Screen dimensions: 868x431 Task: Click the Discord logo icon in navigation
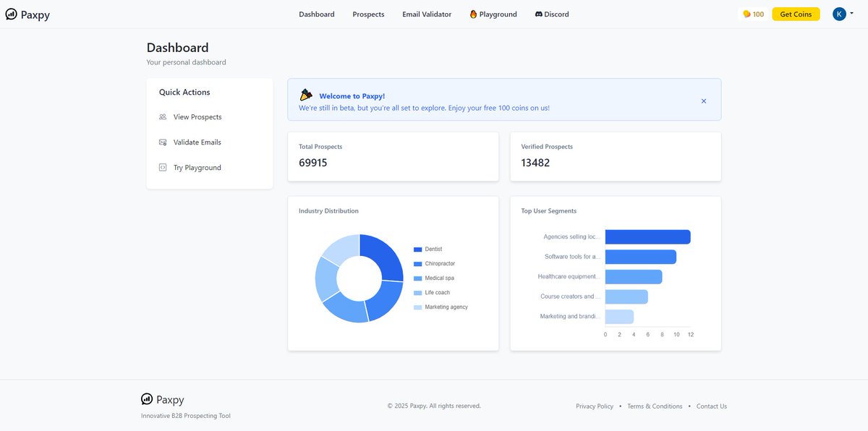tap(539, 14)
